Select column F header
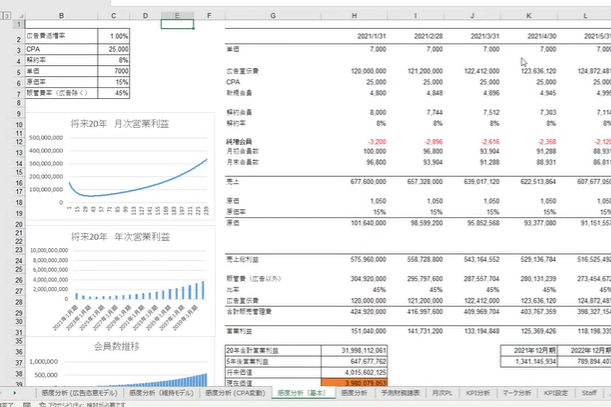This screenshot has width=611, height=407. coord(209,16)
